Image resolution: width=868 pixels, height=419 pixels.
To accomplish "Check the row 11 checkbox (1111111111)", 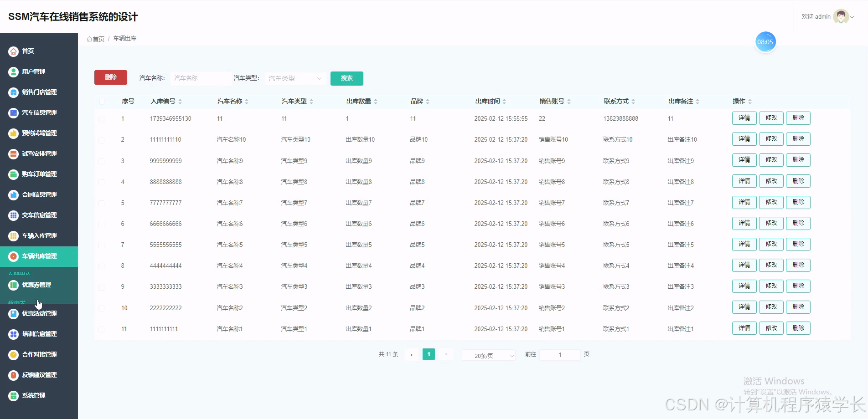I will 102,329.
